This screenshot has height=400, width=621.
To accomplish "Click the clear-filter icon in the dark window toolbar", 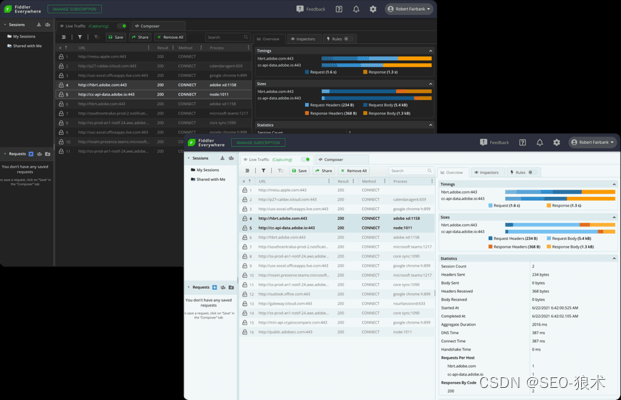I will point(97,37).
